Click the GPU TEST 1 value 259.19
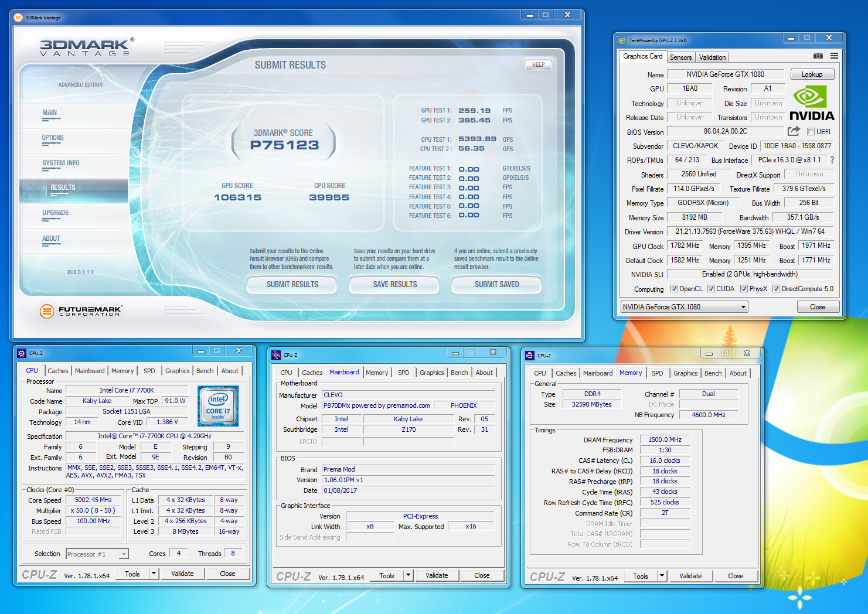Screen dimensions: 868x614 474,111
